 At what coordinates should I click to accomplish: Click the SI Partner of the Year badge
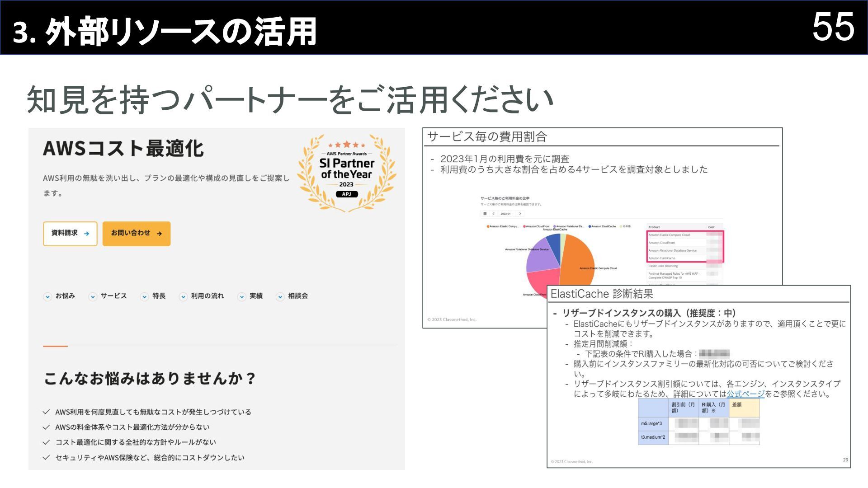347,173
